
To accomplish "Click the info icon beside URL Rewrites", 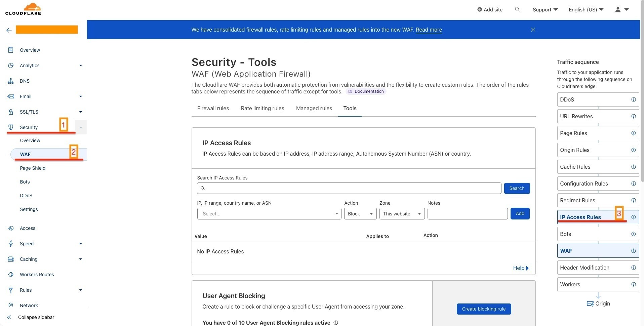I will click(x=633, y=116).
